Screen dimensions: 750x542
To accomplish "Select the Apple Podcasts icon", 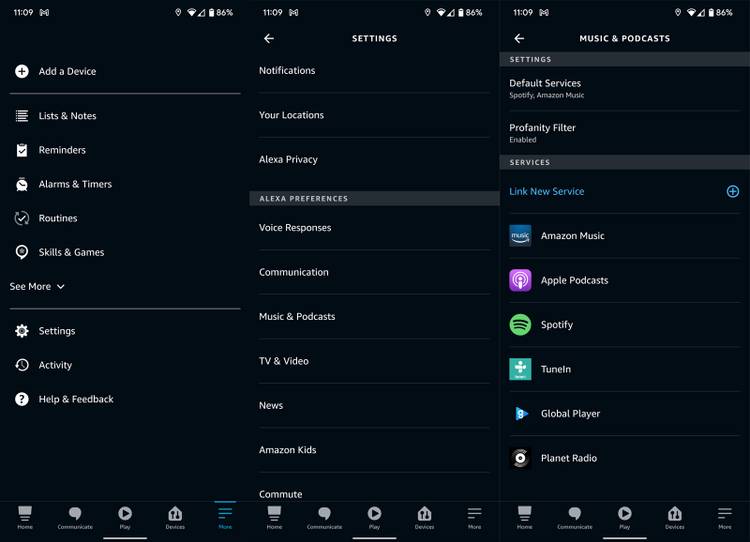I will (x=520, y=280).
